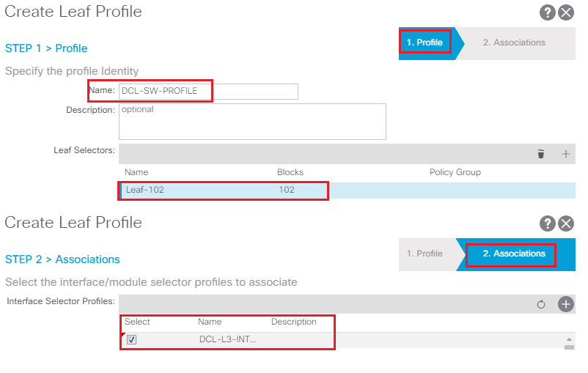Select active 2. Associations step in bottom wizard
The height and width of the screenshot is (373, 588).
(x=514, y=254)
